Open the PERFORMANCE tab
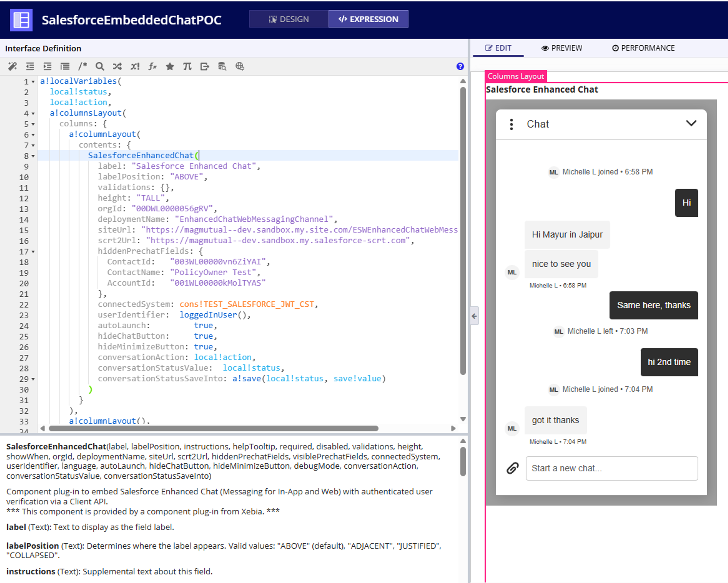 click(x=644, y=48)
